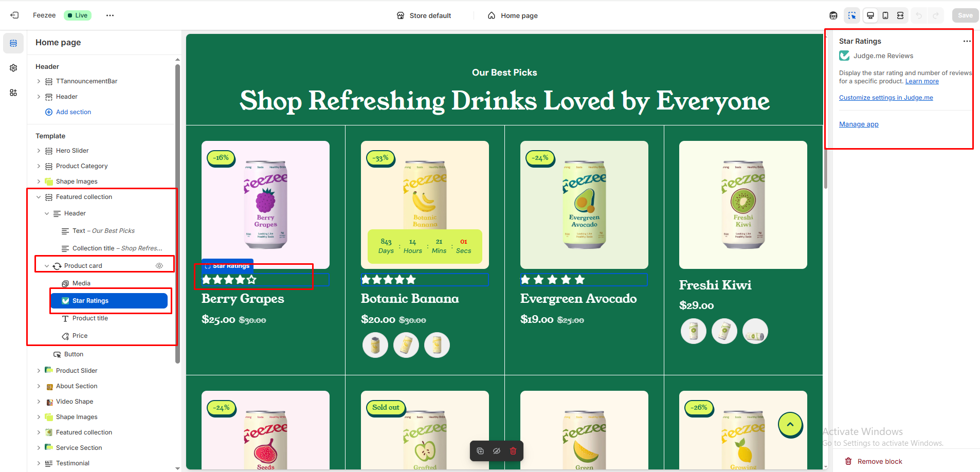Click the red delete trash icon in floating toolbar

(513, 451)
